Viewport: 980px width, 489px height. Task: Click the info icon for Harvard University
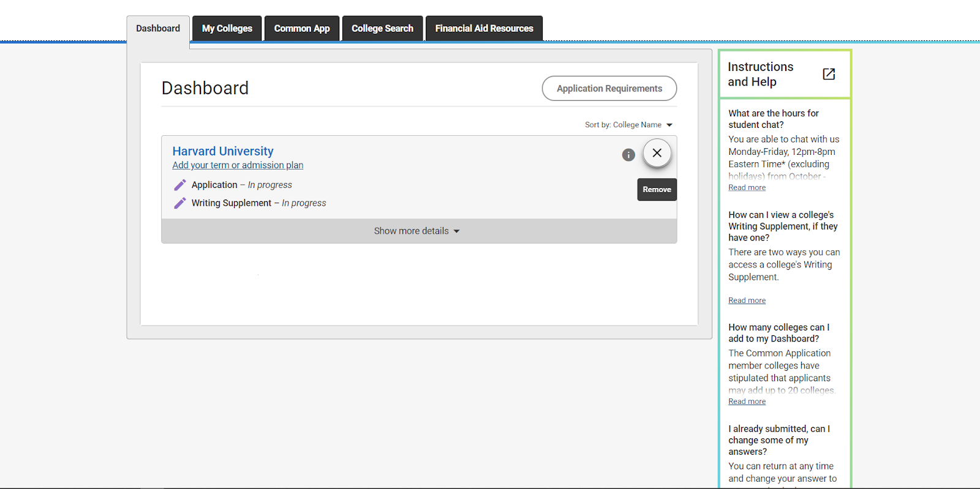[x=628, y=155]
